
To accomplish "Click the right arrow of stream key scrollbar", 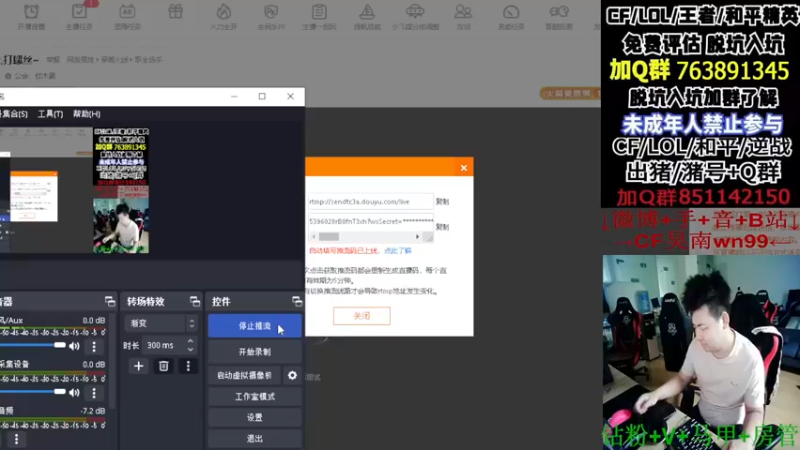I will tap(417, 237).
